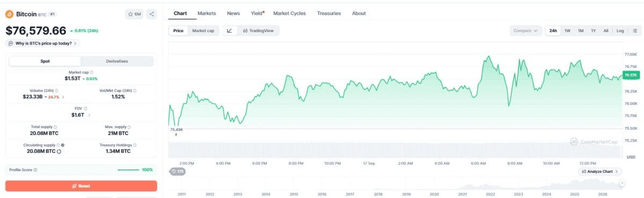The image size is (644, 198).
Task: Click 2017 on the historical mini timeline
Action: coord(350,194)
